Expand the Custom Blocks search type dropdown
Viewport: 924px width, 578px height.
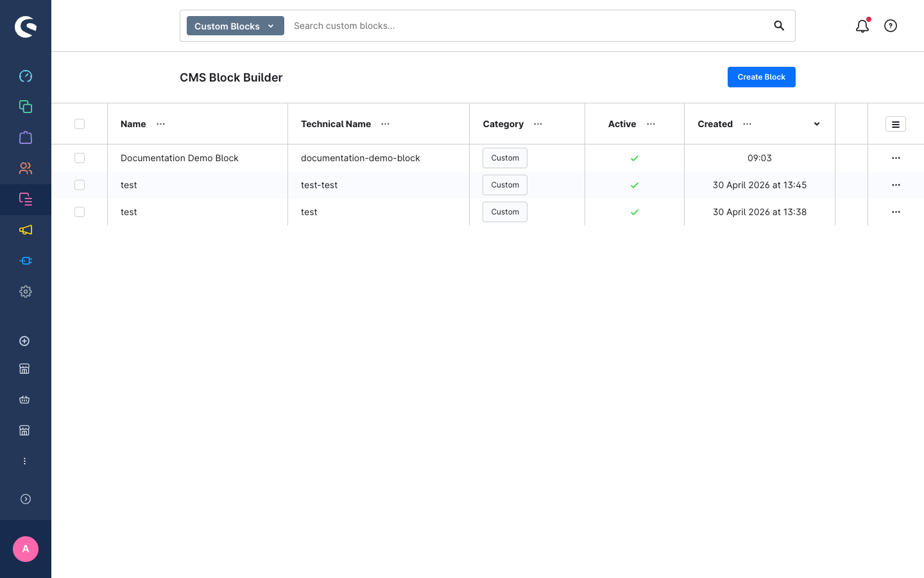pos(235,26)
